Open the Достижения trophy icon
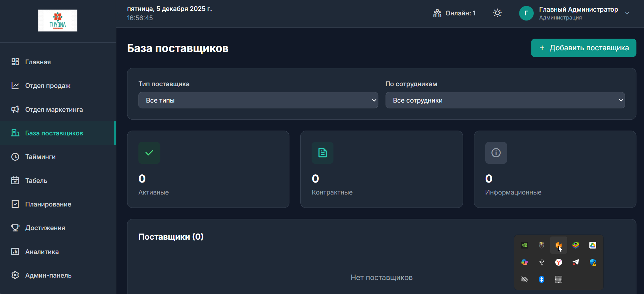Image resolution: width=644 pixels, height=294 pixels. [x=15, y=228]
